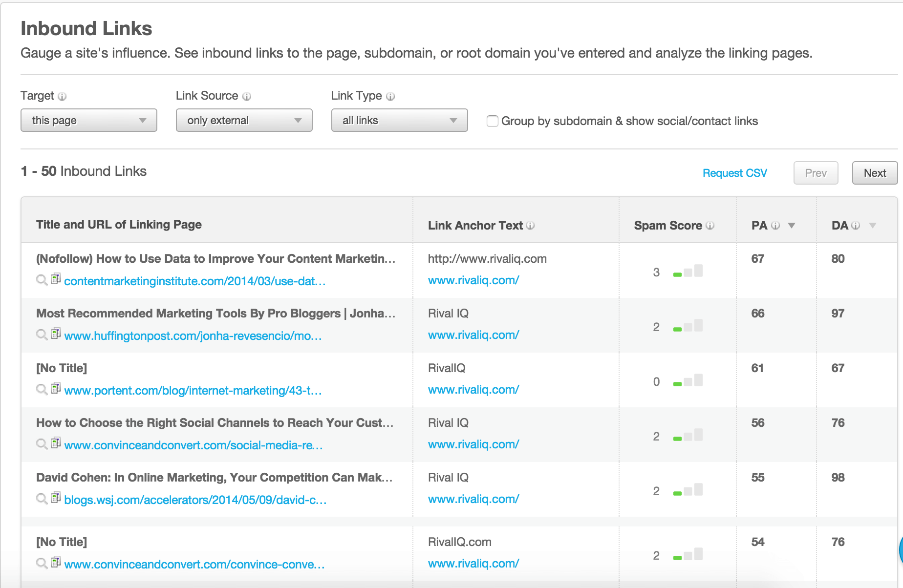Click the DA column info icon

(x=856, y=225)
